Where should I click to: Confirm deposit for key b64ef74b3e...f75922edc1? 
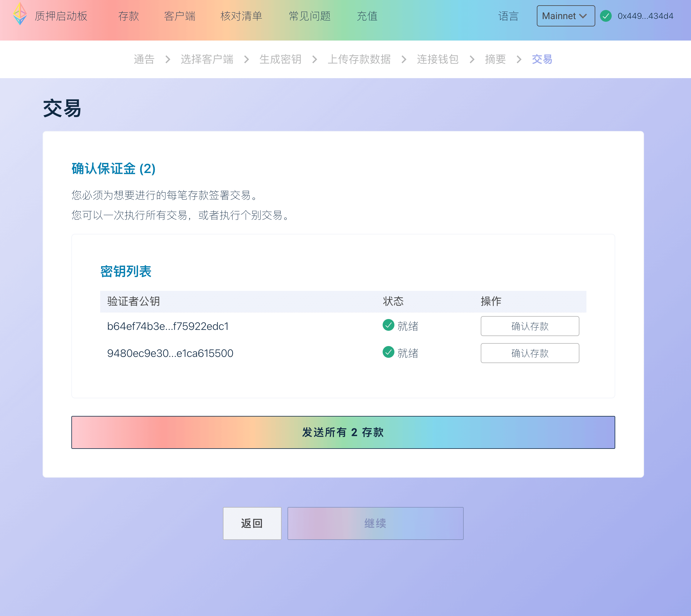pos(530,326)
